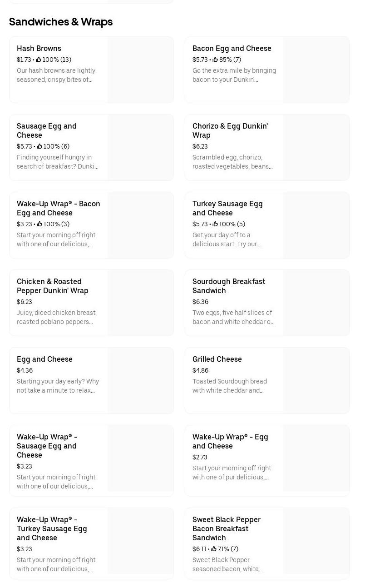Click the Grilled Cheese image thumbnail
Screen dimensions: 365x588
click(x=316, y=381)
